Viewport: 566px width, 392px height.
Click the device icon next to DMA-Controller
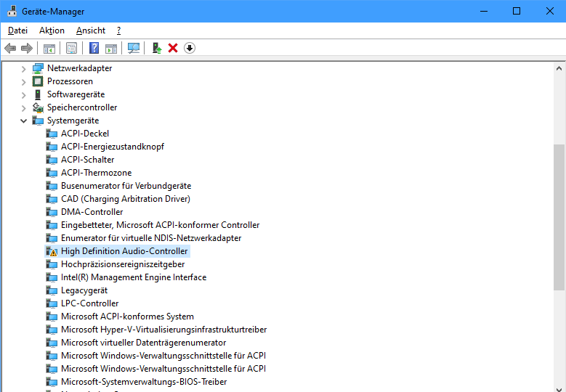click(x=52, y=212)
